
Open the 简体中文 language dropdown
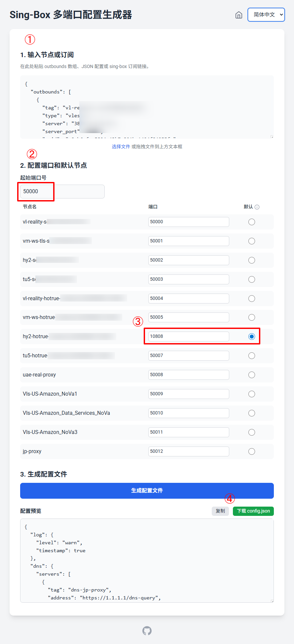coord(266,15)
